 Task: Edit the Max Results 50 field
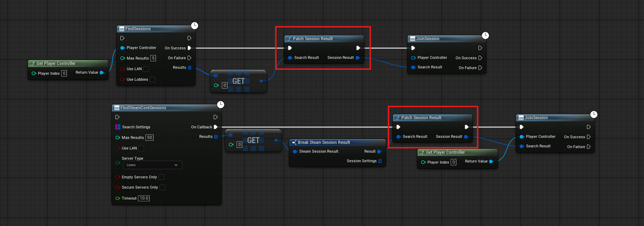[x=149, y=138]
